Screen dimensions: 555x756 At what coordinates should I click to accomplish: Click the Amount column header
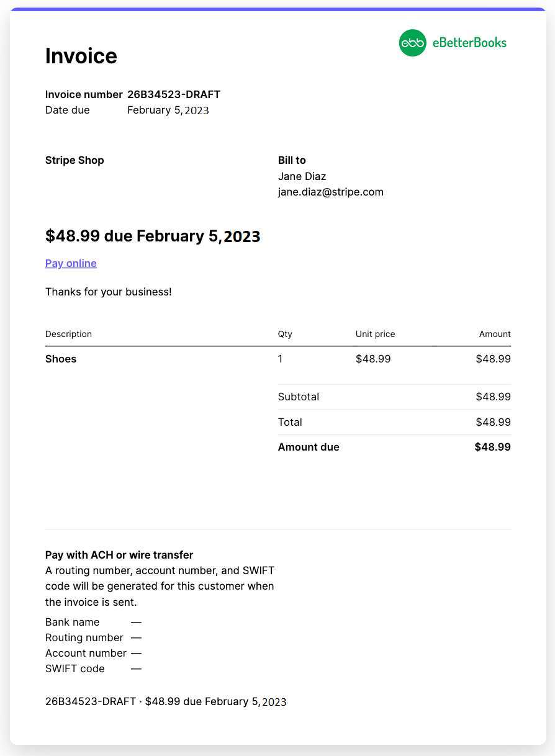pyautogui.click(x=495, y=334)
